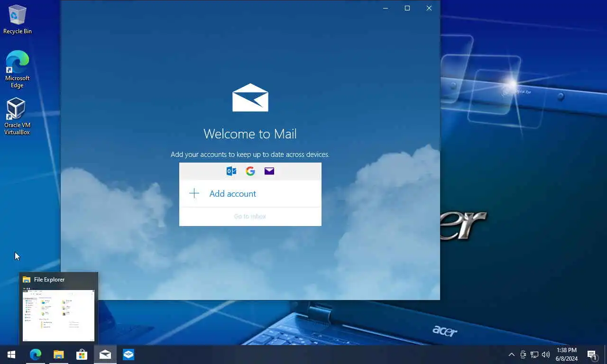Launch Edge from the taskbar

click(36, 355)
